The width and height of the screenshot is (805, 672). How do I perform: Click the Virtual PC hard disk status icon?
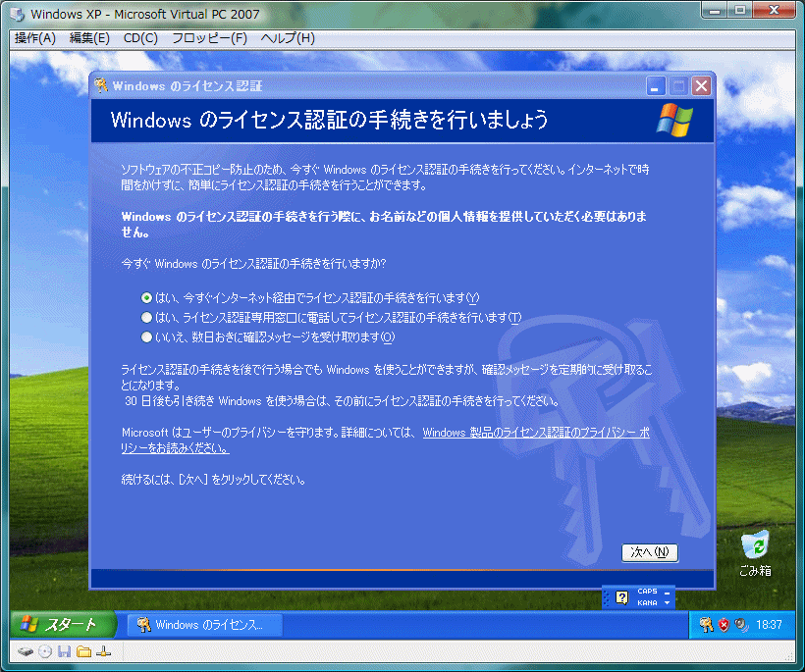[x=26, y=652]
